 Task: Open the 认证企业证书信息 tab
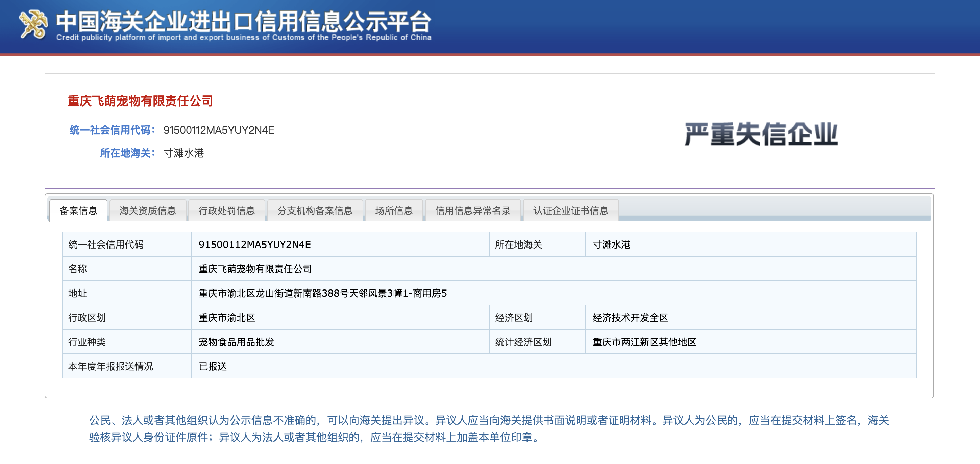[571, 210]
